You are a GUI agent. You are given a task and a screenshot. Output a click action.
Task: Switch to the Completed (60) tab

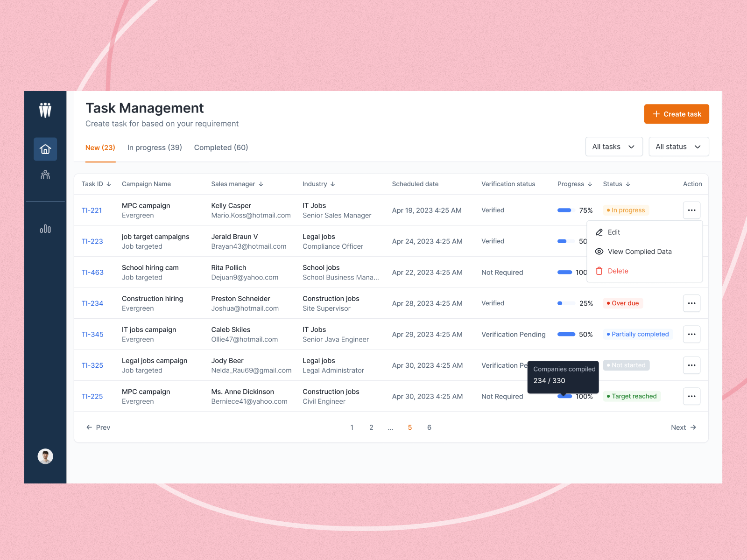tap(221, 147)
